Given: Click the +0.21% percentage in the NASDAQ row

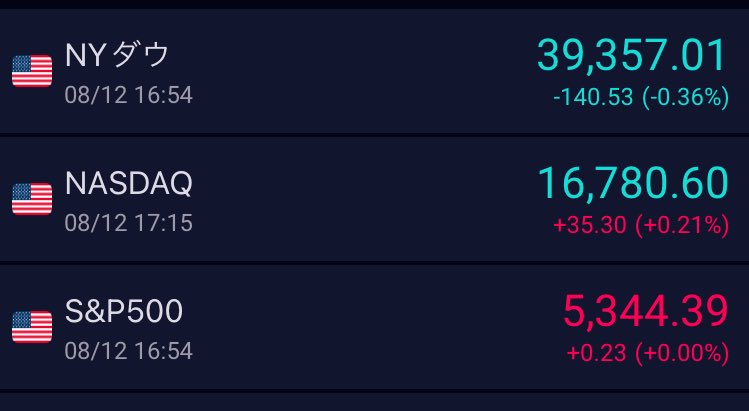Looking at the screenshot, I should 683,225.
